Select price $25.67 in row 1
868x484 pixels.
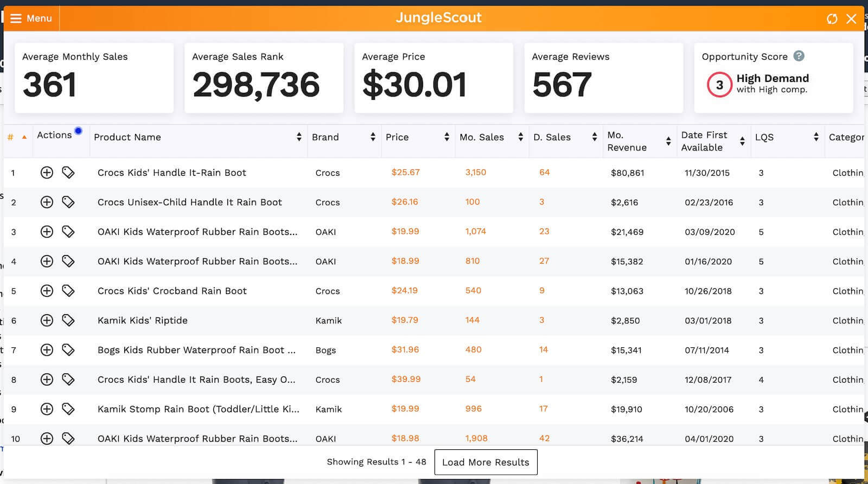(405, 173)
